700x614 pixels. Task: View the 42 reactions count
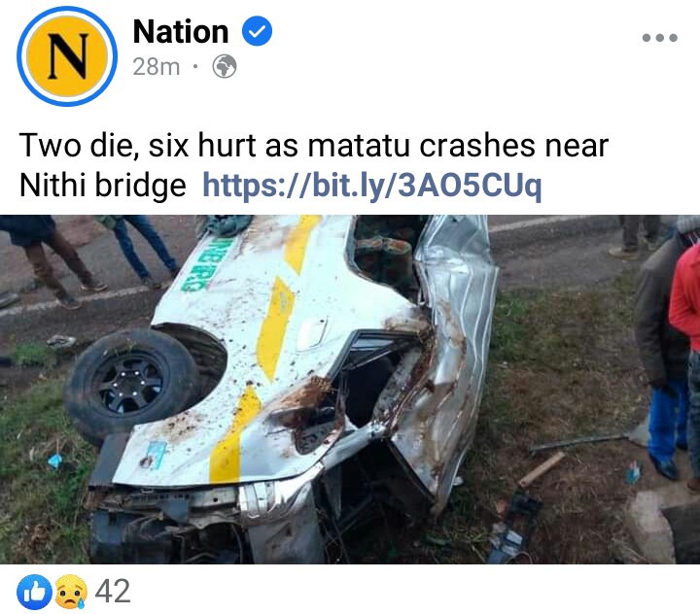113,592
